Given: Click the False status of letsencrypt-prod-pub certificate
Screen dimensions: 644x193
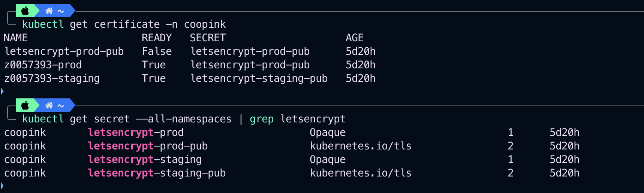Looking at the screenshot, I should tap(156, 51).
